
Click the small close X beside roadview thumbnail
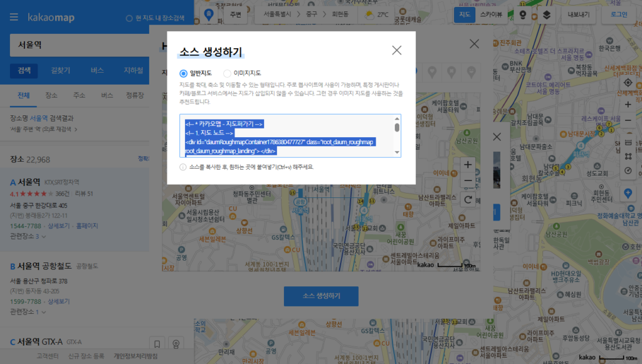click(x=497, y=137)
